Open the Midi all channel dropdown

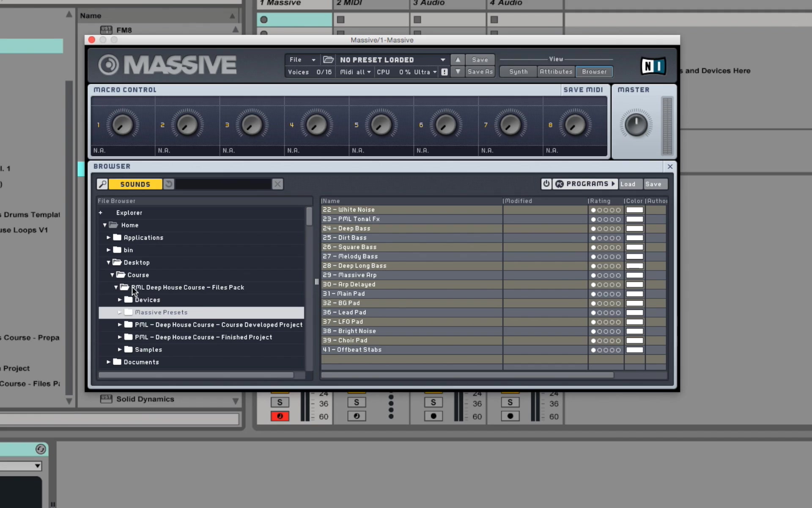[x=355, y=72]
